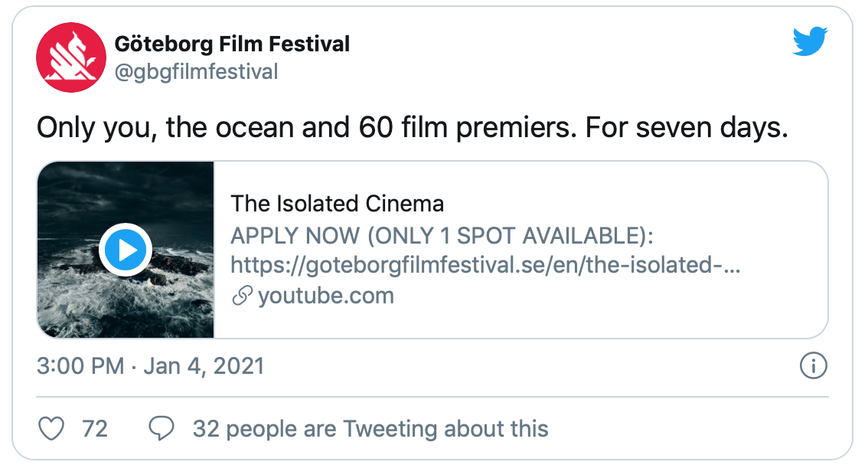Open the @gbgfilmfestival handle
868x465 pixels.
tap(197, 72)
